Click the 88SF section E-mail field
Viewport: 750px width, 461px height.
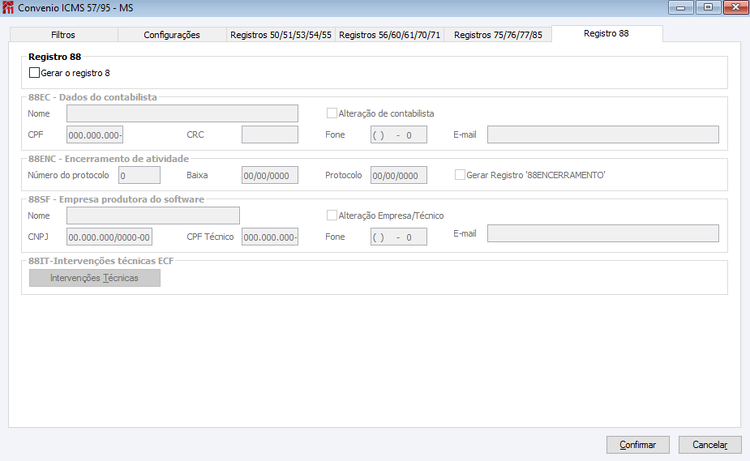(x=603, y=233)
